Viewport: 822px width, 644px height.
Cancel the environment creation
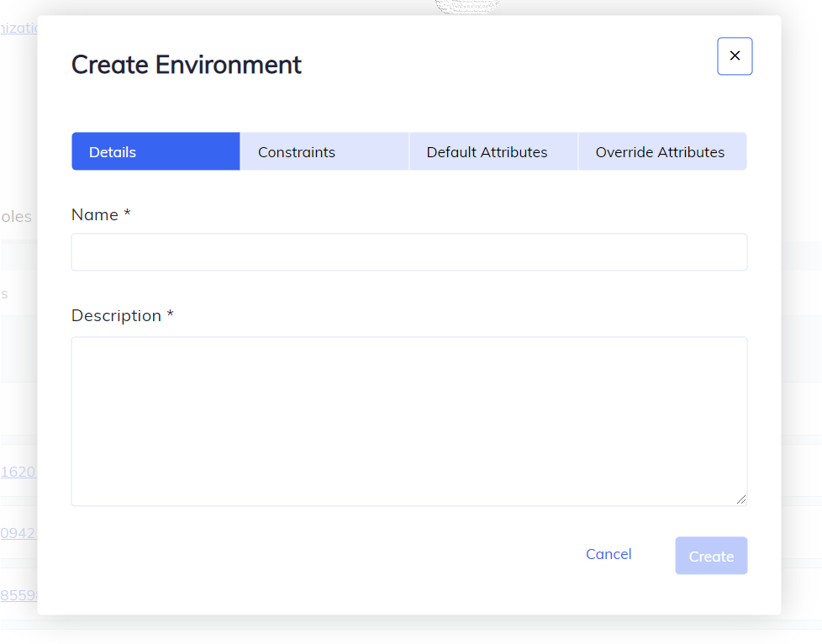(x=608, y=554)
